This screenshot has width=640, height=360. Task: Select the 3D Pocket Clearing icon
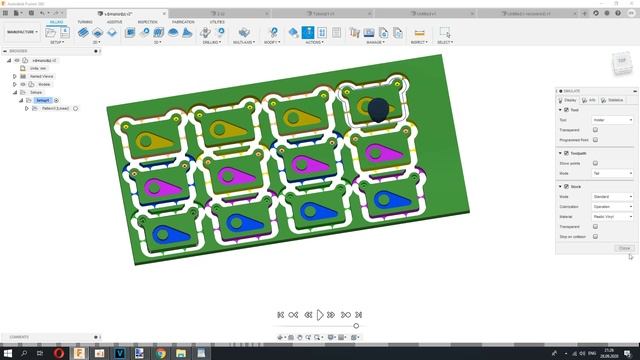(x=159, y=33)
